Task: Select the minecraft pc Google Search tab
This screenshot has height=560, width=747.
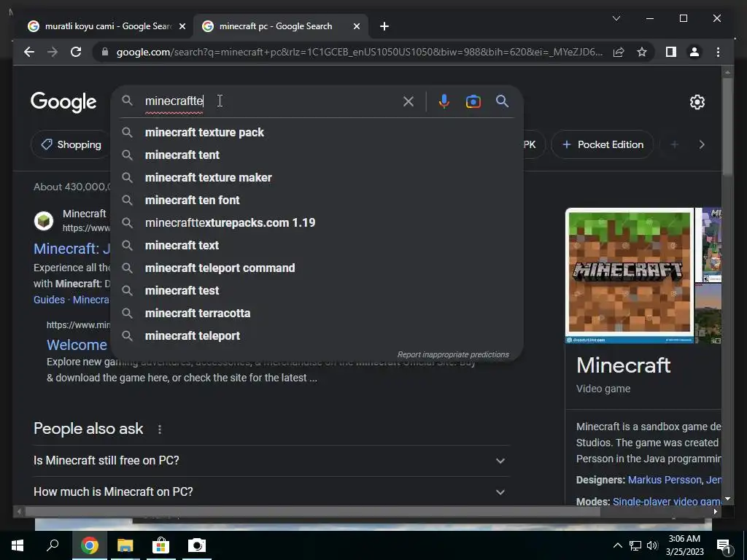Action: point(280,26)
